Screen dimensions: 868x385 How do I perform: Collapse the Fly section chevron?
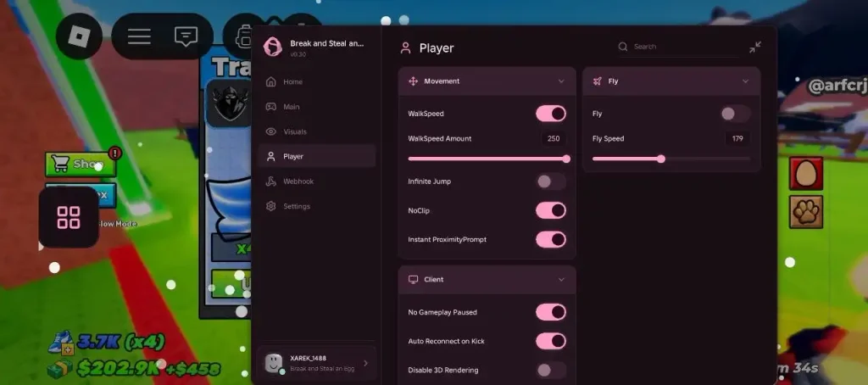click(x=746, y=81)
